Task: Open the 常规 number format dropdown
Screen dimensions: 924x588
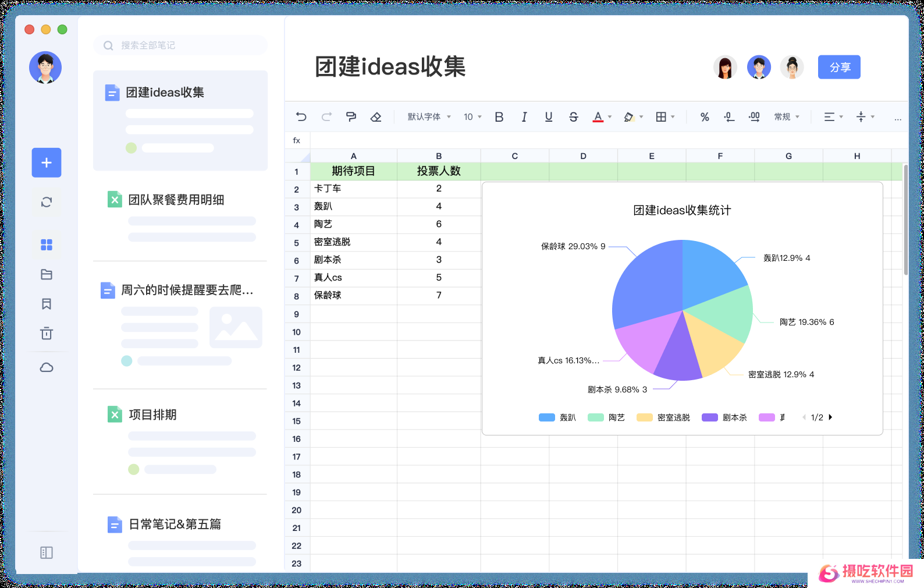Action: coord(787,117)
